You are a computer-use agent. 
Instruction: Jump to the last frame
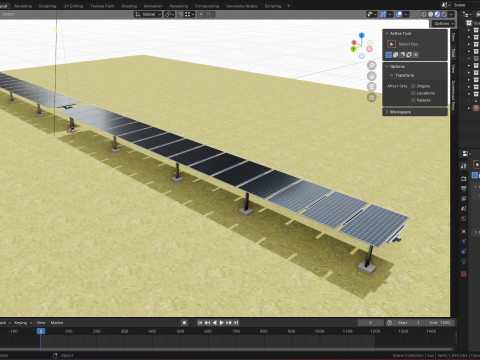pos(236,323)
